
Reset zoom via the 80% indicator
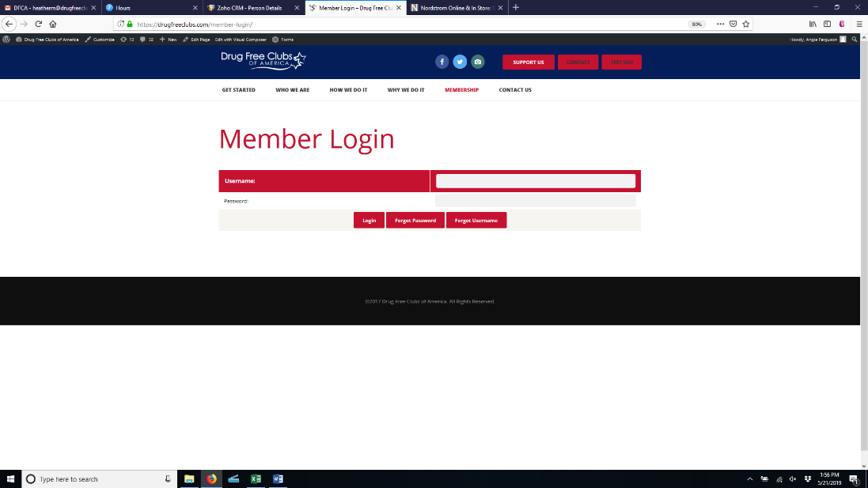[x=697, y=24]
